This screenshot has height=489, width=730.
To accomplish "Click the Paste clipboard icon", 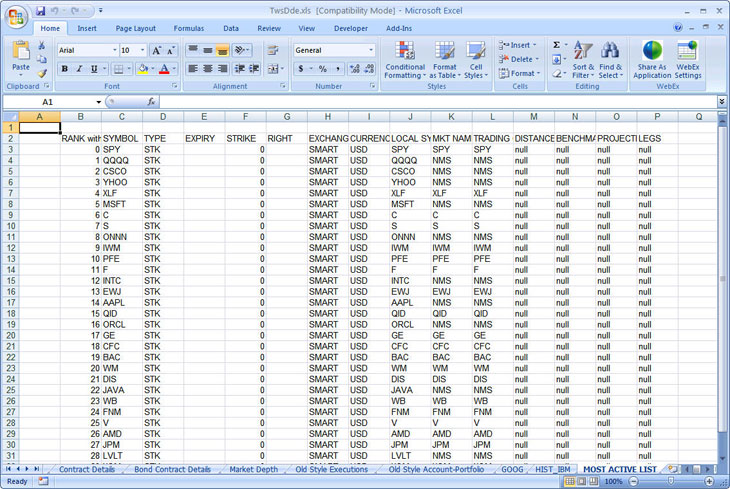I will (21, 50).
